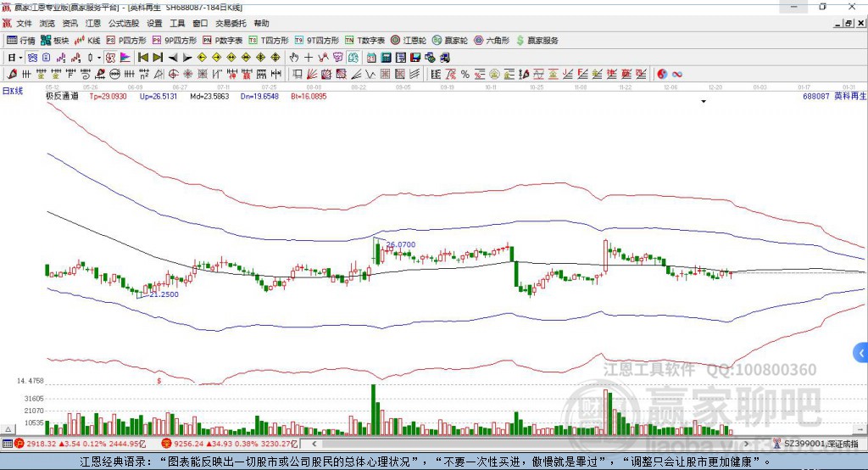Image resolution: width=868 pixels, height=470 pixels.
Task: Open the 板块 sector view
Action: 55,41
